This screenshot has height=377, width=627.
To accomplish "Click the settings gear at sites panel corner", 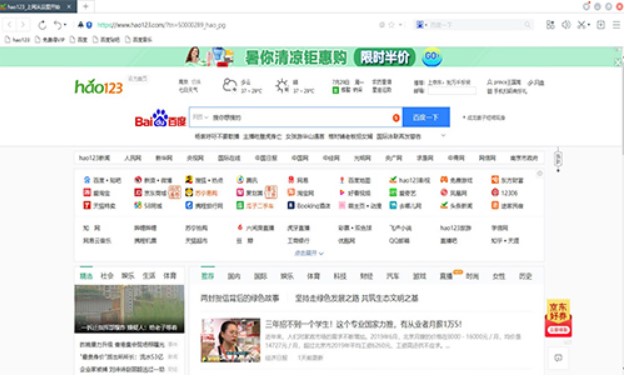I will point(539,173).
